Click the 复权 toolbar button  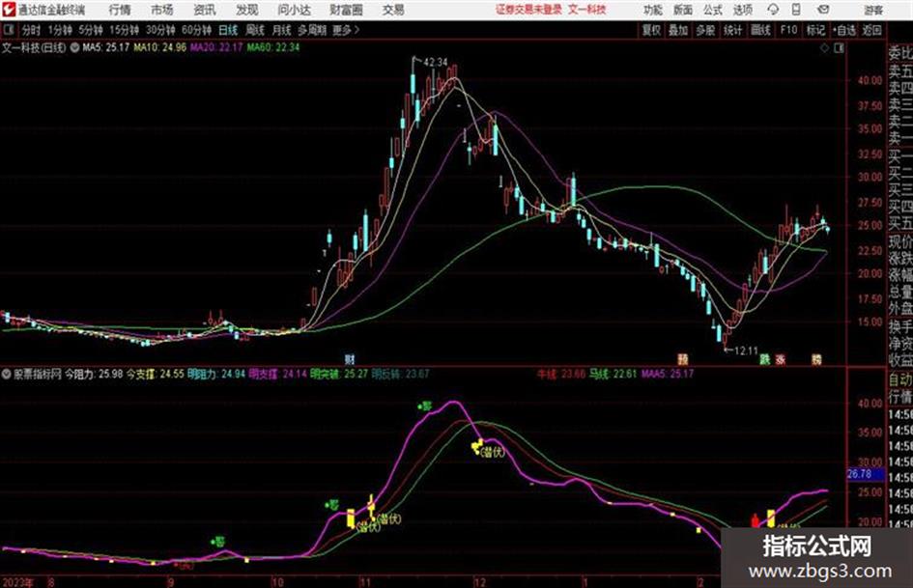pos(651,30)
